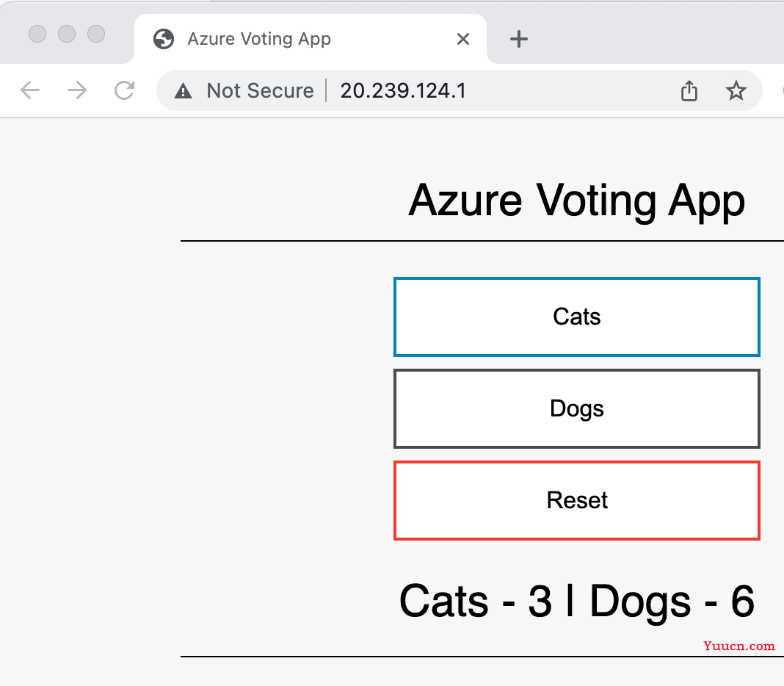Reload the Azure Voting App page
The width and height of the screenshot is (784, 686).
pyautogui.click(x=124, y=90)
